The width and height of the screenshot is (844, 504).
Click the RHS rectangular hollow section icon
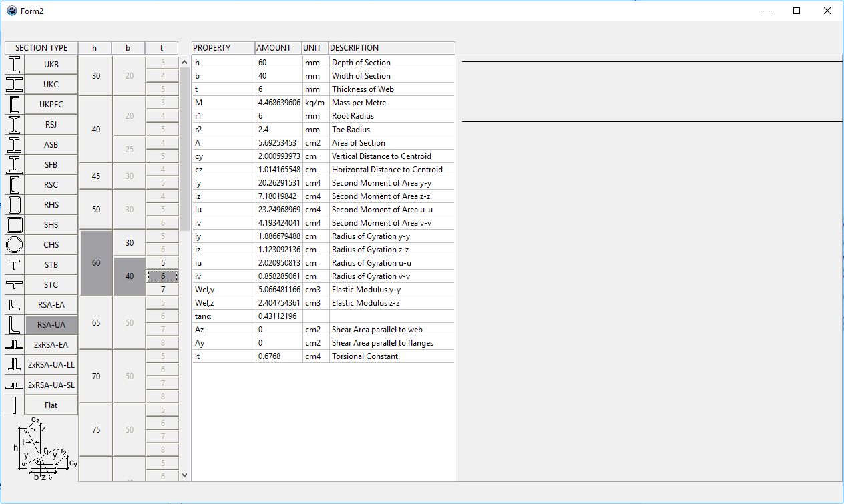coord(15,205)
